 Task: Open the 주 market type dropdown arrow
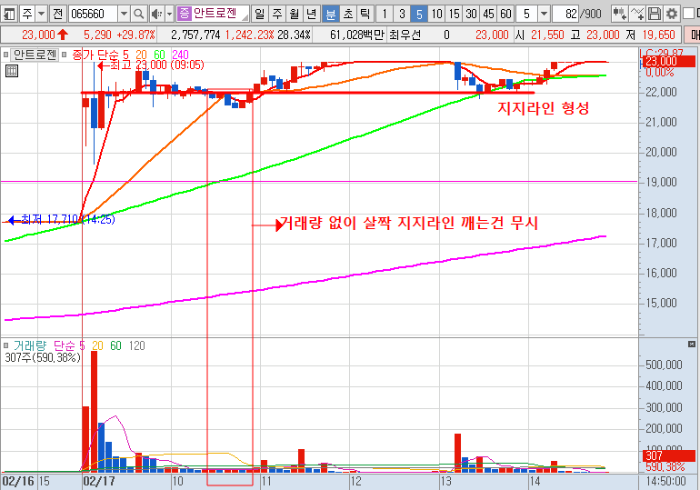coord(42,14)
